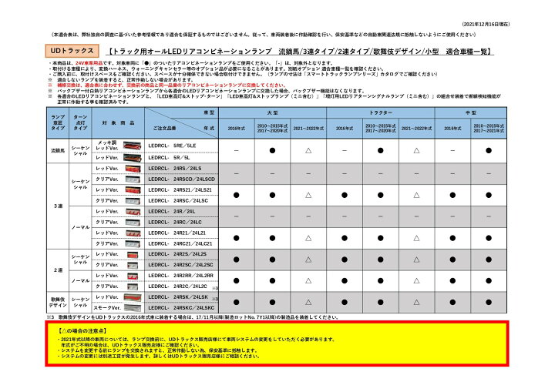Click the 2021年12月16日現在 date text
This screenshot has height=392, width=555.
[486, 25]
